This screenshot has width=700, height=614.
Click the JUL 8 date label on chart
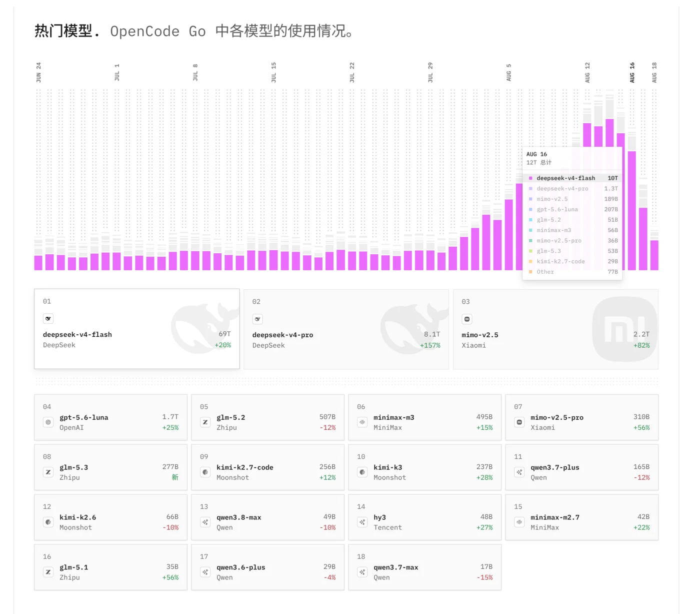point(195,73)
